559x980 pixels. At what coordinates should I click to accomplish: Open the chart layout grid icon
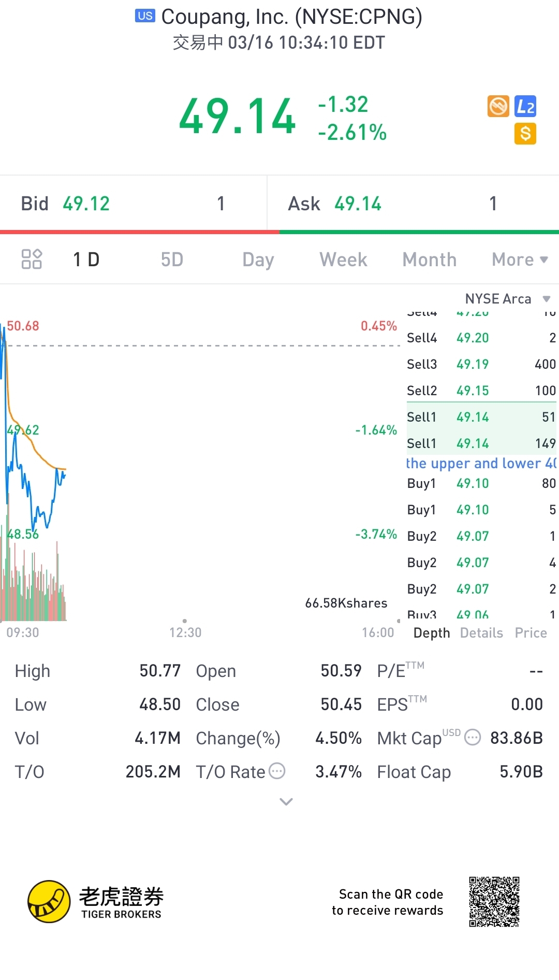pyautogui.click(x=32, y=259)
